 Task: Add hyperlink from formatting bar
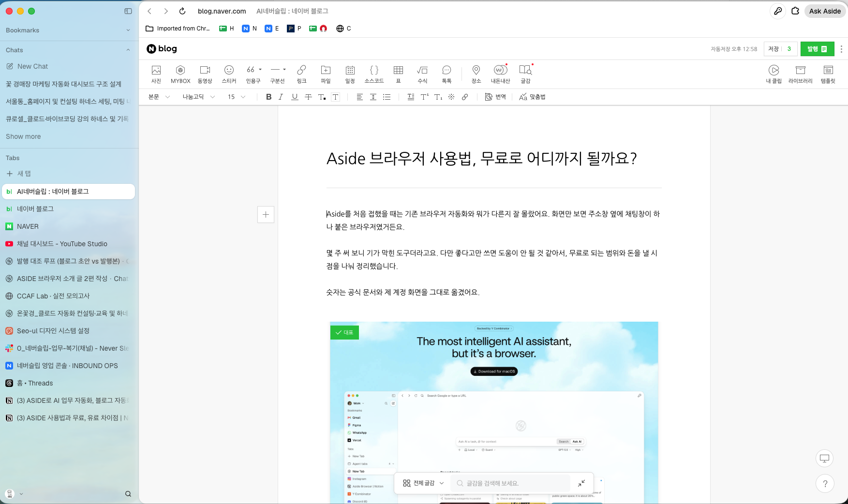[465, 97]
